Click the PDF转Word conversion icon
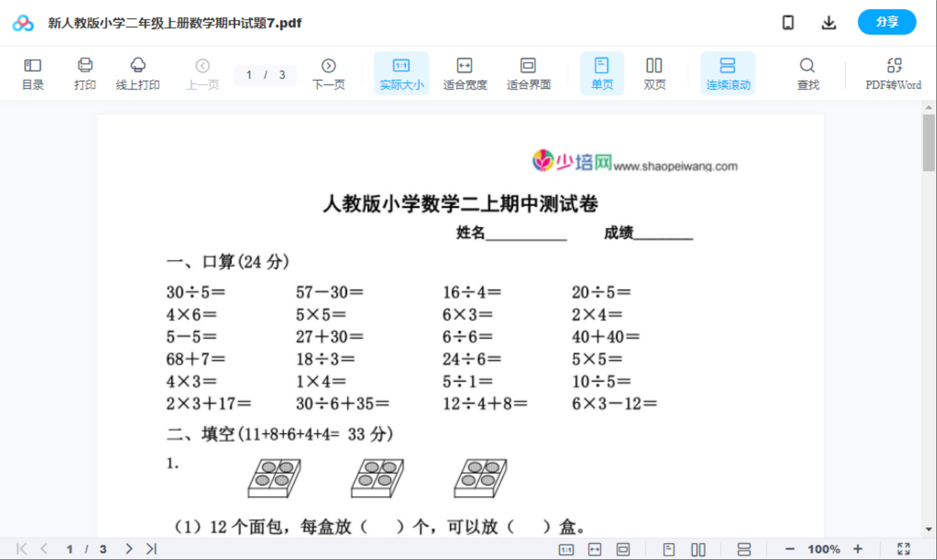Screen dimensions: 937x560 tap(894, 73)
